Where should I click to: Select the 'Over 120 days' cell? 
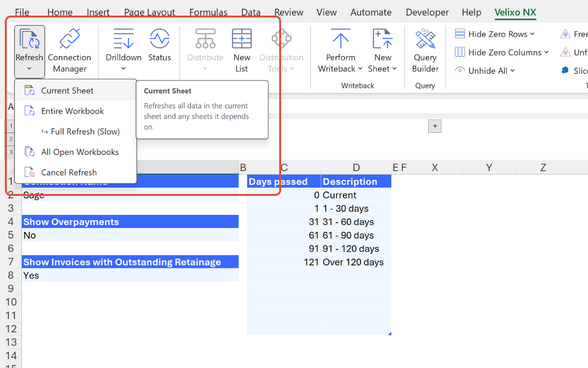pyautogui.click(x=356, y=262)
